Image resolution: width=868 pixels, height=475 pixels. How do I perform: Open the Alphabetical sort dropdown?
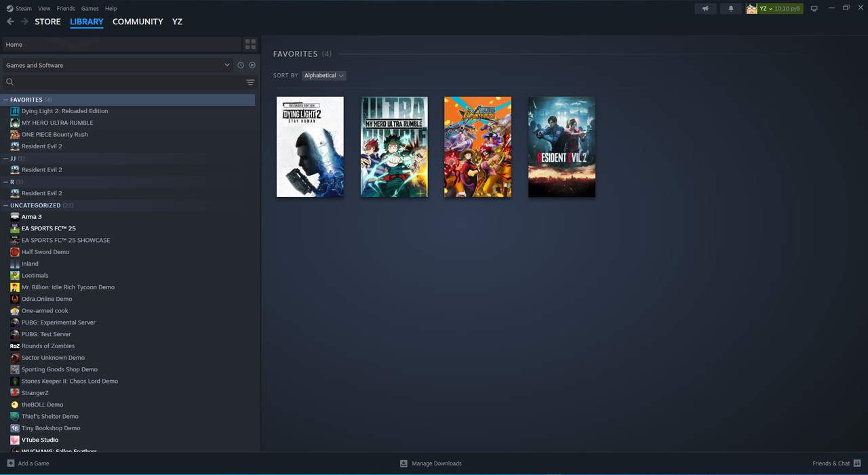point(324,75)
